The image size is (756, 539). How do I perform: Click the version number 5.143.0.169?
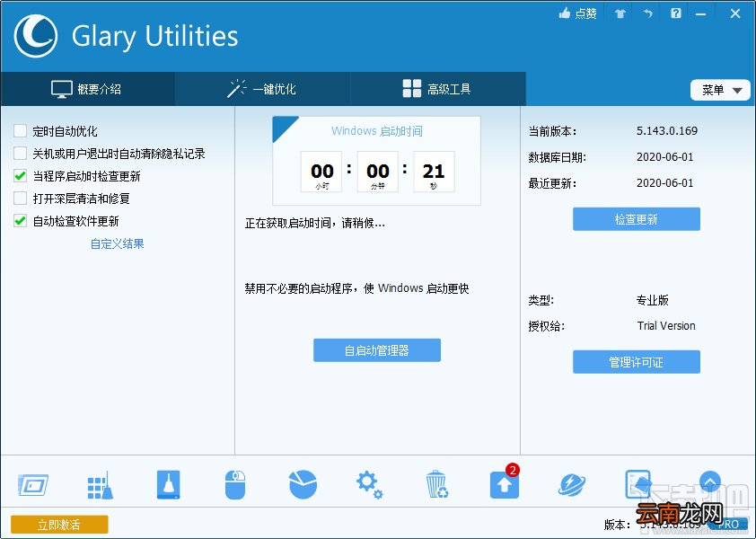point(667,131)
